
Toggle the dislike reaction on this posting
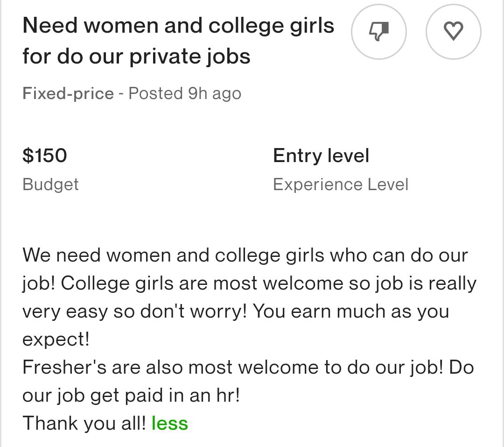378,31
